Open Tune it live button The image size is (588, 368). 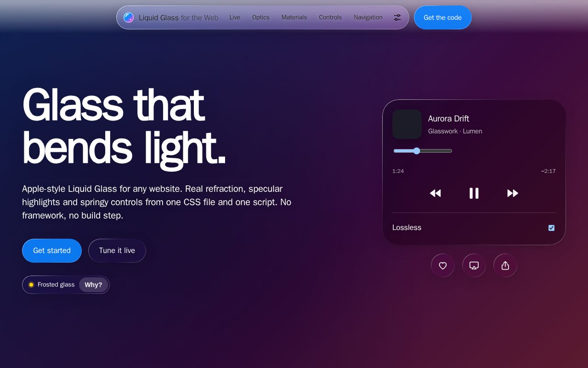(x=117, y=251)
